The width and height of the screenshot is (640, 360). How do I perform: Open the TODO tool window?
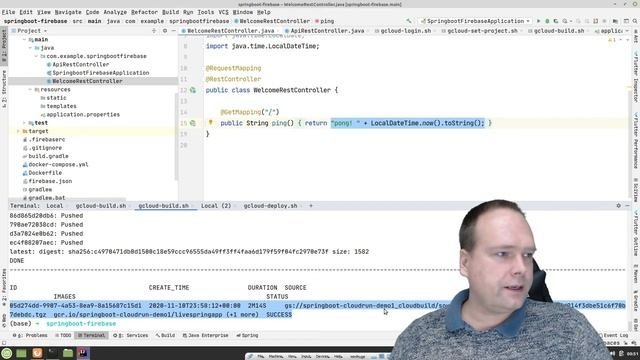63,336
